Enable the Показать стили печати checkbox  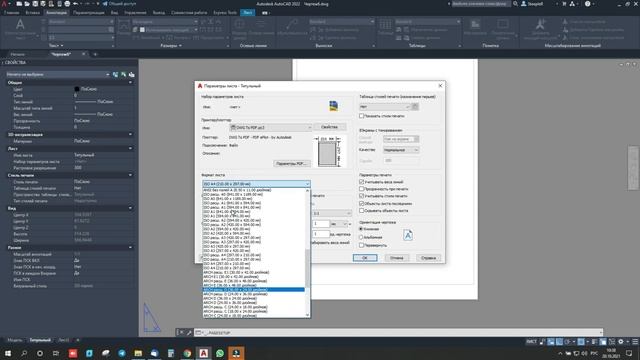(361, 116)
